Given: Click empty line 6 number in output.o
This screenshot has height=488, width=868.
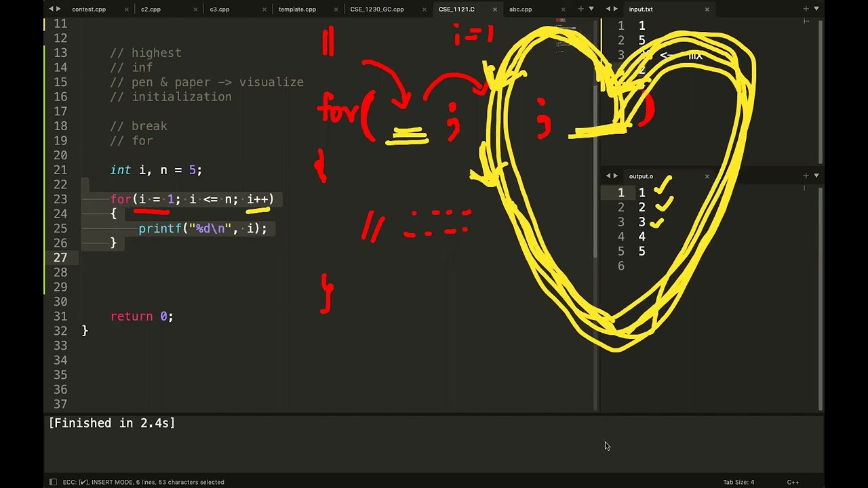Looking at the screenshot, I should pyautogui.click(x=620, y=266).
